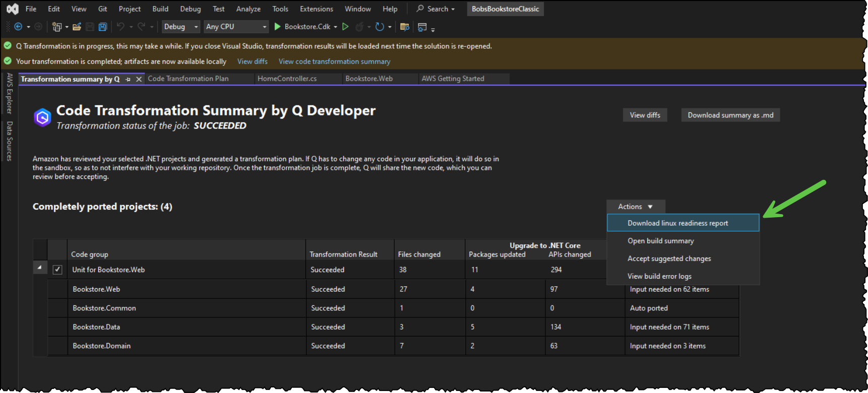The height and width of the screenshot is (393, 868).
Task: Expand the Navigate Backward history arrow
Action: point(28,27)
